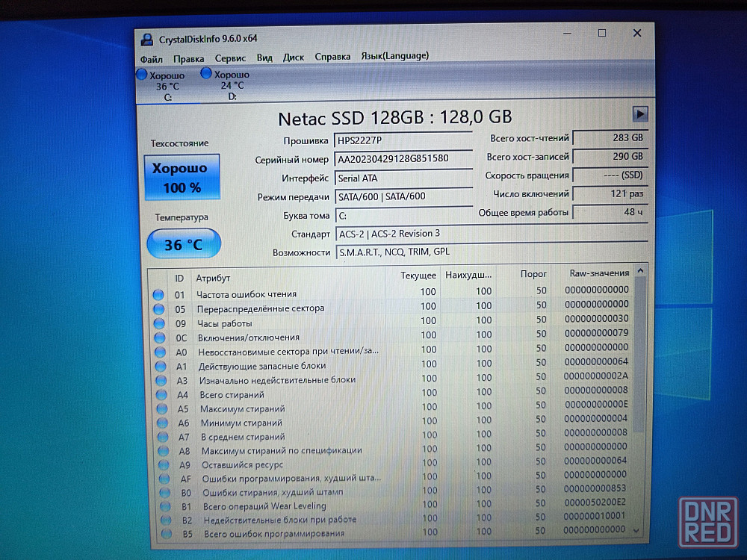Click status circle for attribute 0C

[x=160, y=338]
